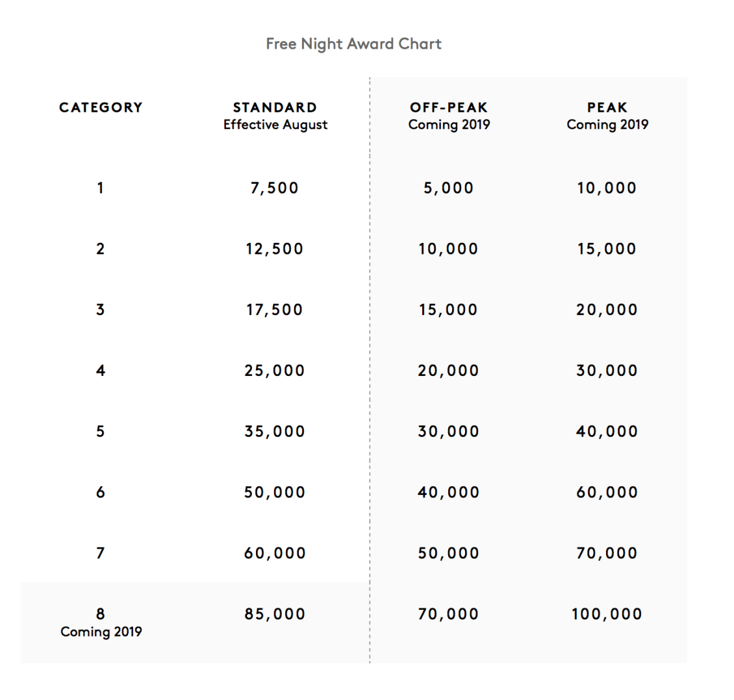This screenshot has width=734, height=700.
Task: Click the PEAK column header
Action: point(607,107)
